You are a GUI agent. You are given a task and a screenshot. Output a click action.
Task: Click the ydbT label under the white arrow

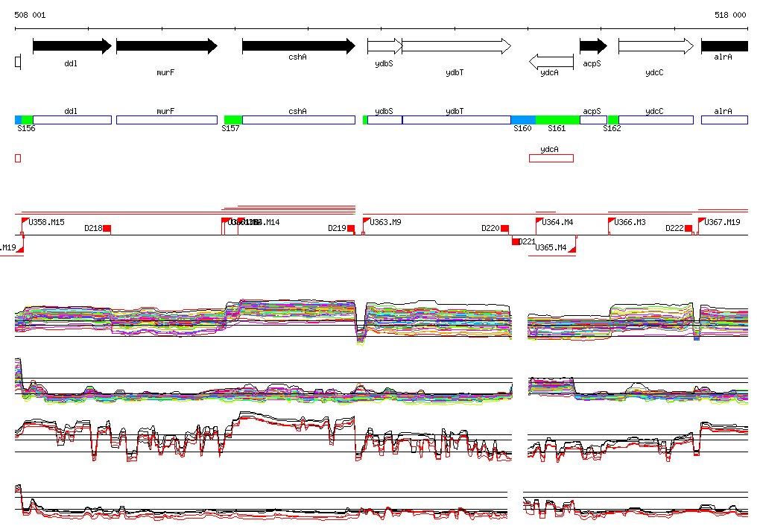pyautogui.click(x=455, y=72)
